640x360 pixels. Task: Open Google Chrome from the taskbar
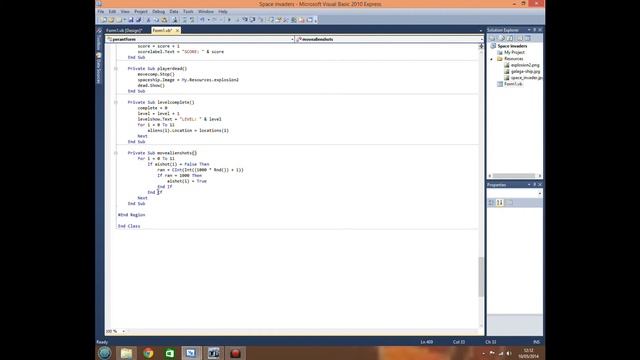(148, 353)
